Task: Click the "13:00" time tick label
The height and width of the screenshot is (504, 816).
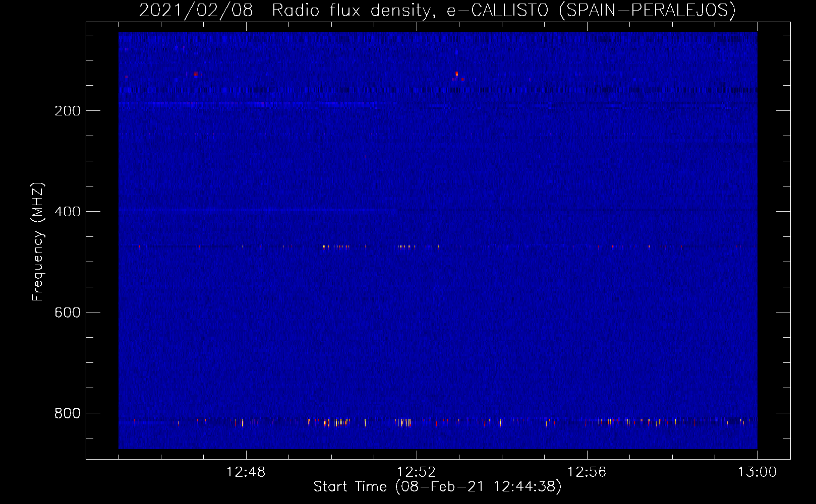Action: [x=757, y=472]
